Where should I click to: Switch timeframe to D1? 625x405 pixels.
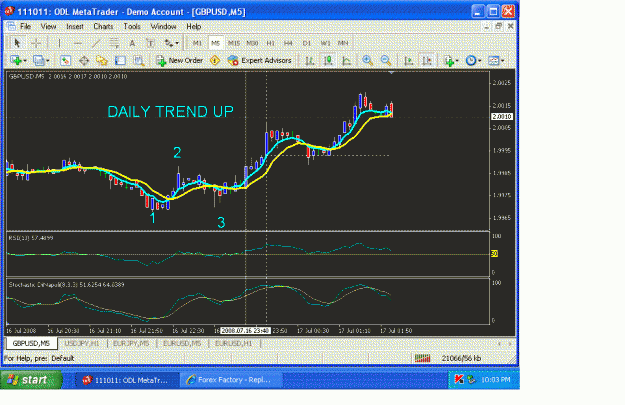coord(307,43)
